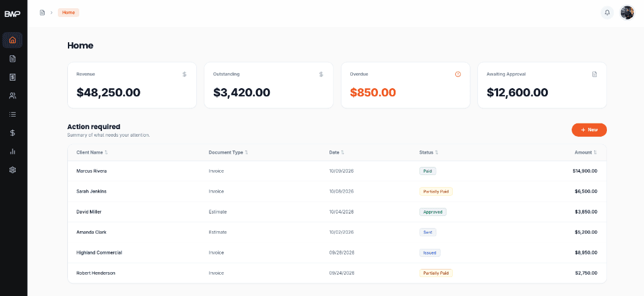Click the date 10/02/2026
This screenshot has height=296, width=644.
pos(341,232)
